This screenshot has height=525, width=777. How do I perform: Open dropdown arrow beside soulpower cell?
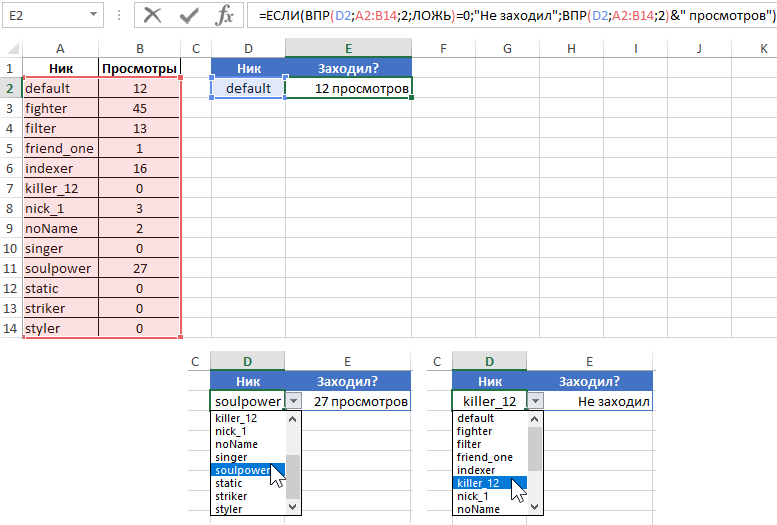[292, 401]
